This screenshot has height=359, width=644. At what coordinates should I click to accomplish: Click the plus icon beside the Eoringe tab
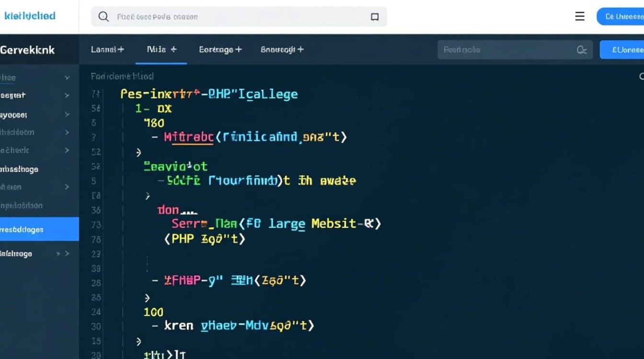click(238, 49)
